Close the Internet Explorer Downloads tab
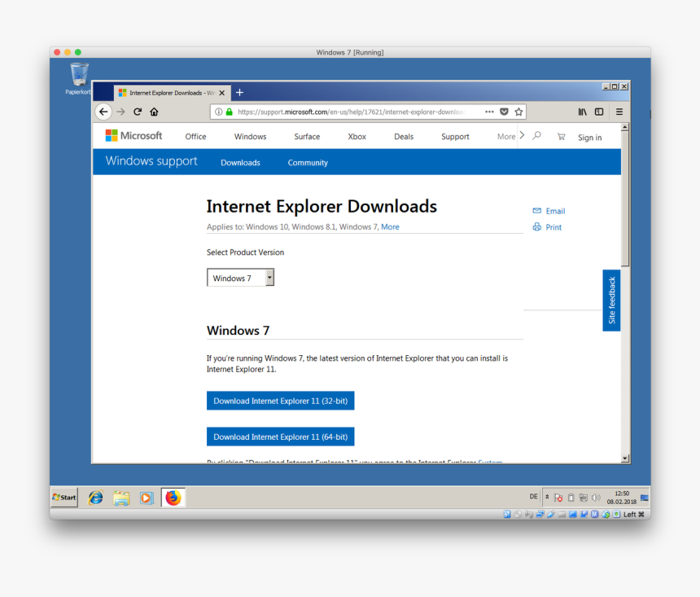Image resolution: width=700 pixels, height=597 pixels. (222, 93)
